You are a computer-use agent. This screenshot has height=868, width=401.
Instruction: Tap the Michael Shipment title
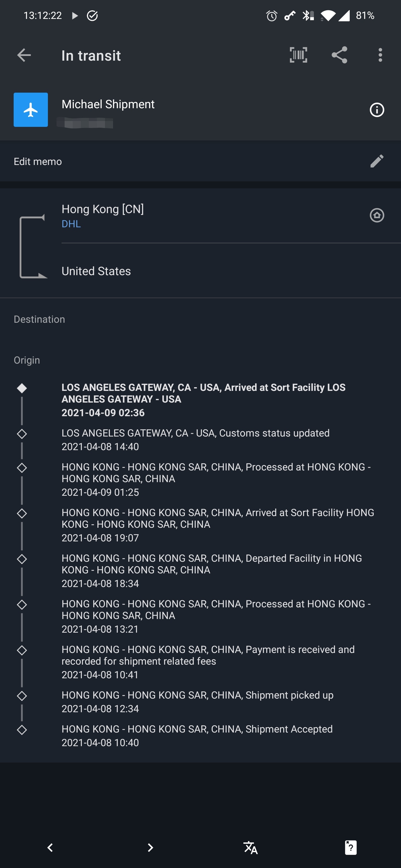[108, 104]
